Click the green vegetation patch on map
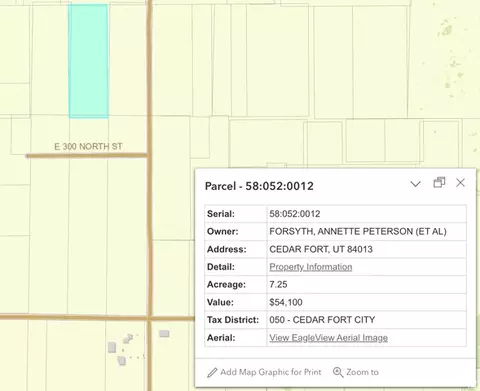Image resolution: width=480 pixels, height=391 pixels. [x=446, y=30]
